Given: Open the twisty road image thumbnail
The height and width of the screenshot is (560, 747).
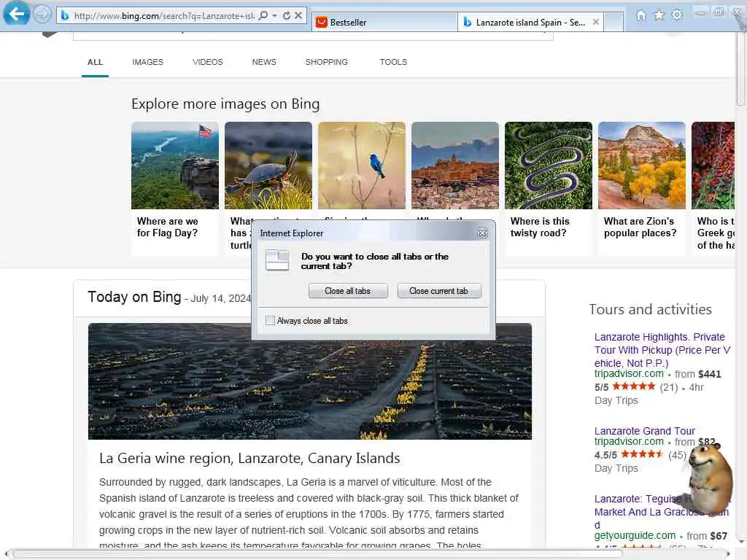Looking at the screenshot, I should [x=549, y=166].
